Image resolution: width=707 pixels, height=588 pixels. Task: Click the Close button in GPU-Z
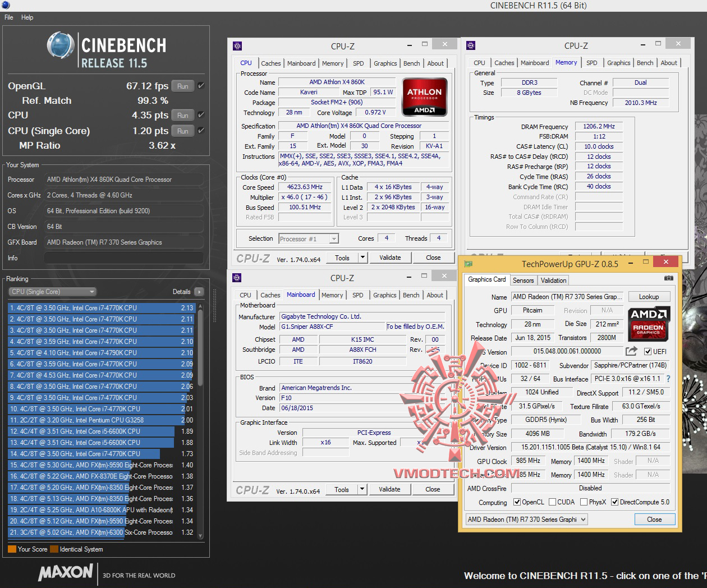pyautogui.click(x=654, y=520)
